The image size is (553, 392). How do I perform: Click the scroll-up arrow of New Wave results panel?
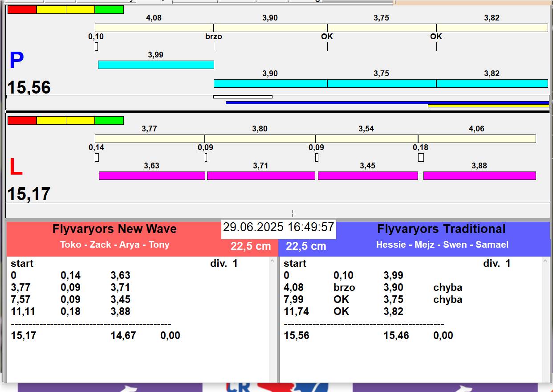[x=273, y=261]
